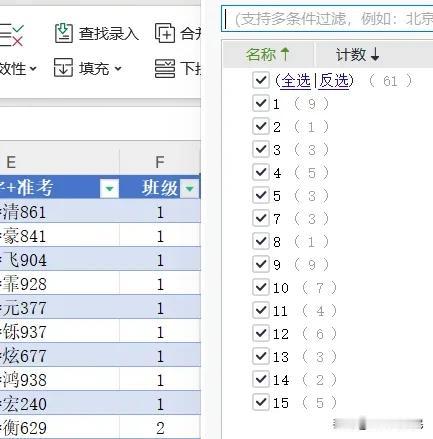Sort filter list by 名称 ascending
The image size is (433, 439).
[x=268, y=54]
